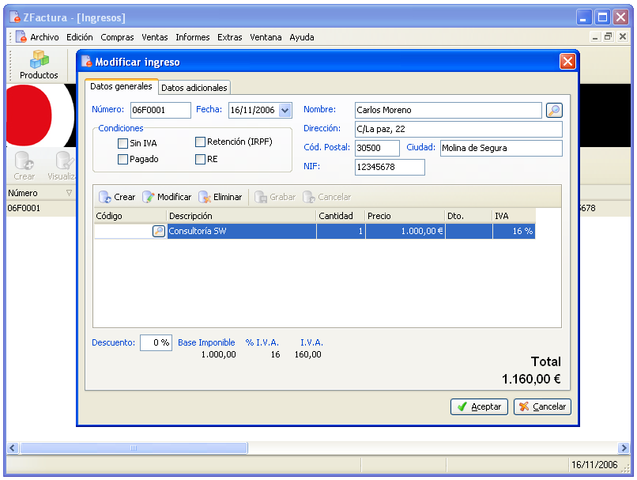Click the Descripción column header
Image resolution: width=637 pixels, height=480 pixels.
coord(241,216)
